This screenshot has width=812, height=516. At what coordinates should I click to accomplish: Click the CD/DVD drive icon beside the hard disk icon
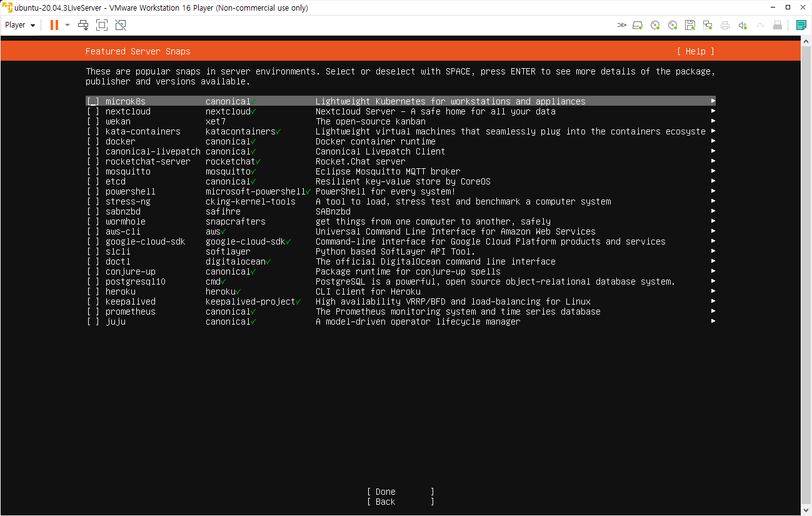655,25
